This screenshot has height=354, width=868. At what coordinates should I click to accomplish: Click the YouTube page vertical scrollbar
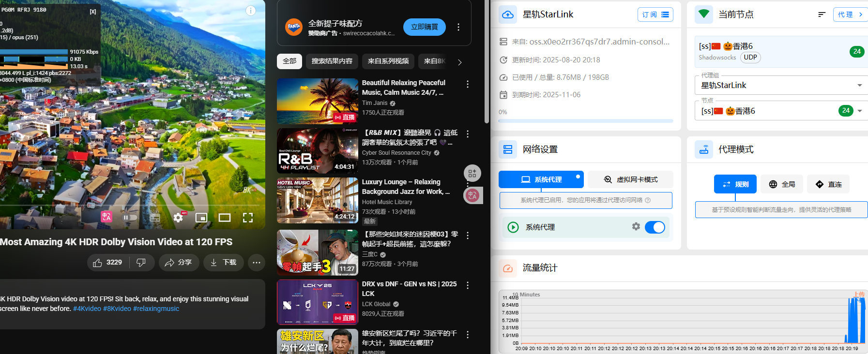(x=487, y=62)
